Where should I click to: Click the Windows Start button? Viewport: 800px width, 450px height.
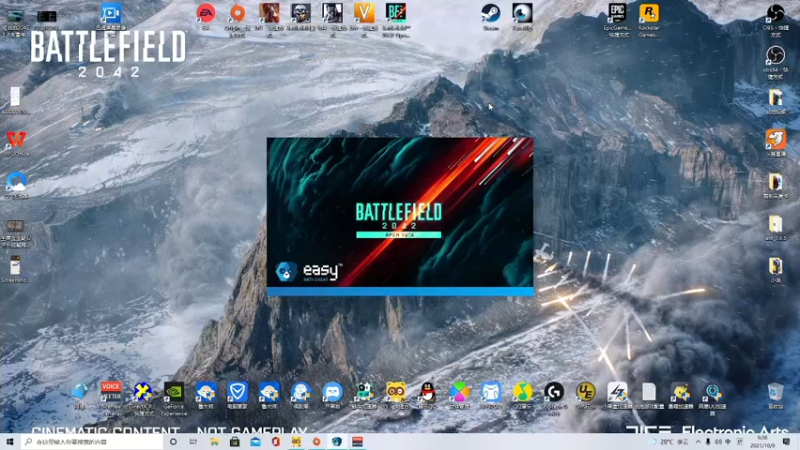(x=10, y=441)
